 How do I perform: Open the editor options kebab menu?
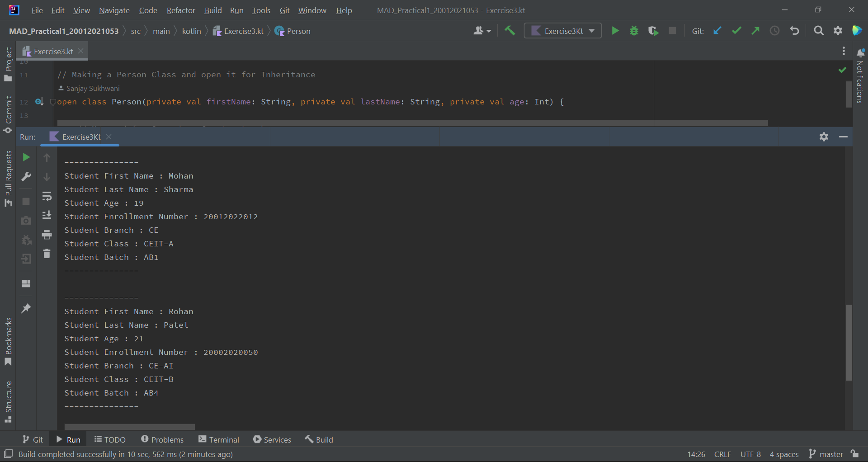pos(843,51)
